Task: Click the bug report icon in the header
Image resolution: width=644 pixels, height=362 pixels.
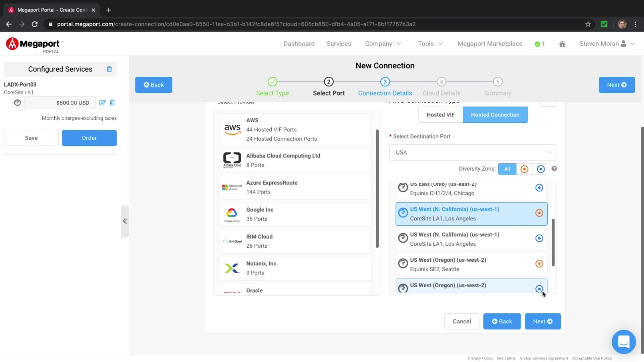Action: 562,44
